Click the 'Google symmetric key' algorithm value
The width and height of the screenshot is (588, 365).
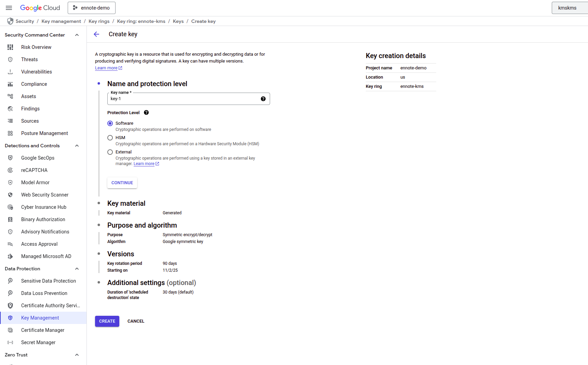coord(183,242)
